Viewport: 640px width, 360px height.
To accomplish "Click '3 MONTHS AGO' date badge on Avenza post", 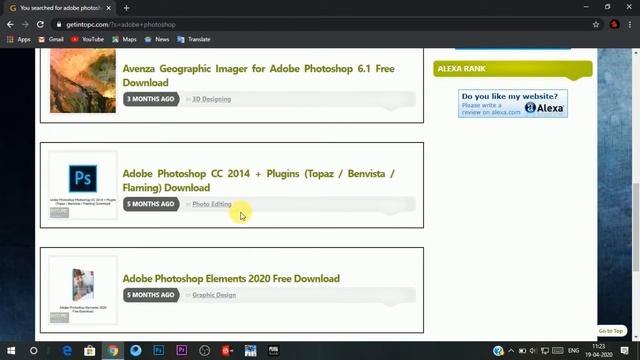I will pos(151,99).
